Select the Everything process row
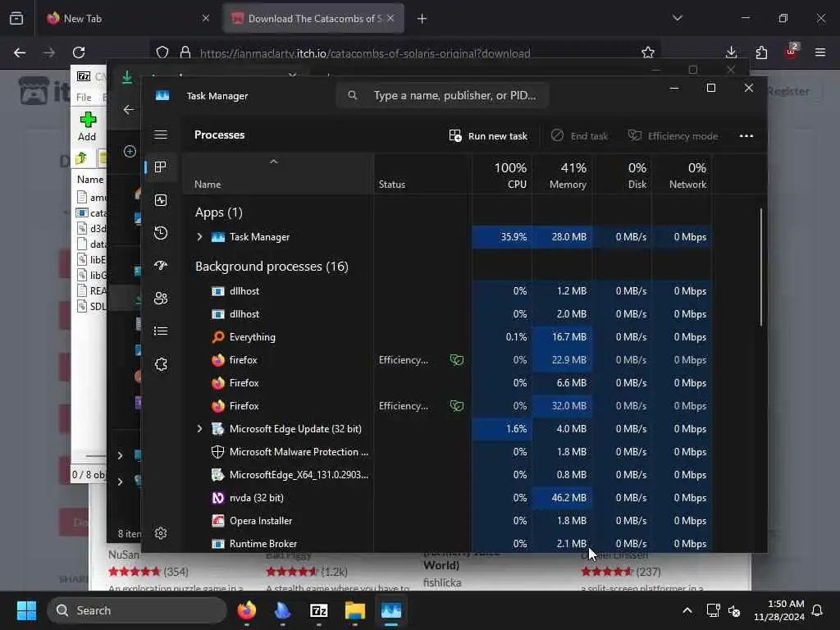Image resolution: width=840 pixels, height=630 pixels. coord(448,337)
